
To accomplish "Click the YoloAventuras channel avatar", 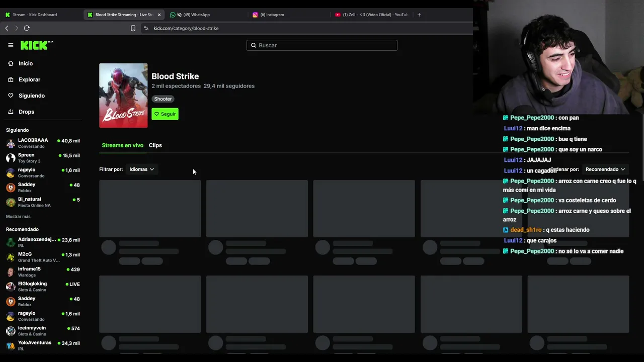I will [11, 345].
